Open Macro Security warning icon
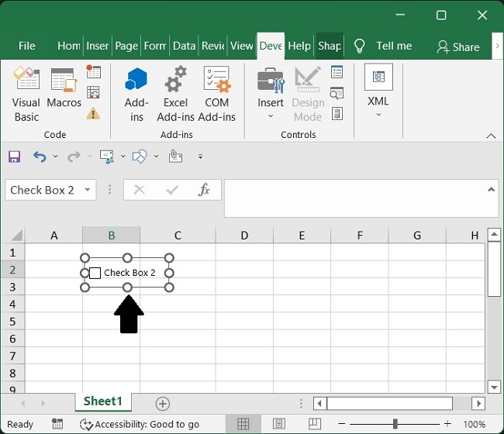This screenshot has height=434, width=504. [x=93, y=113]
